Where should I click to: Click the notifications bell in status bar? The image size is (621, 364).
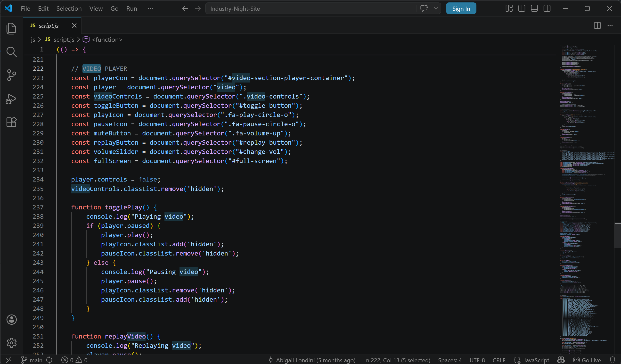coord(613,360)
